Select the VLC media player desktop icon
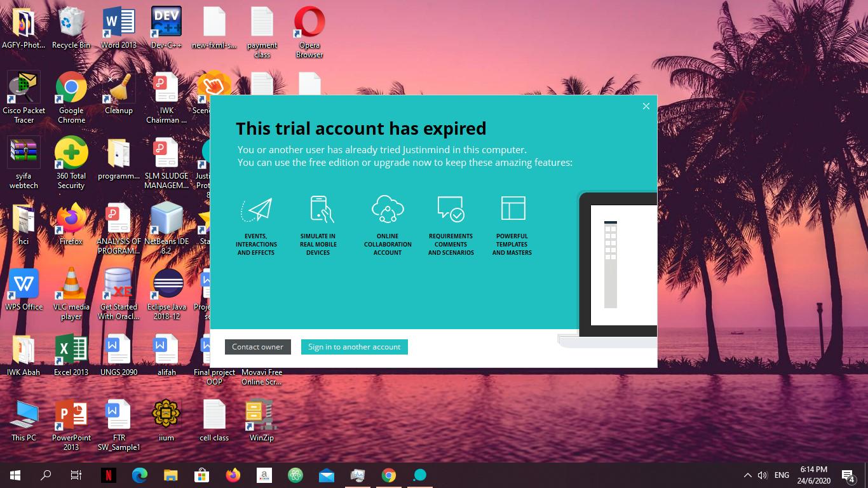Screen dimensions: 868x488 tap(71, 285)
